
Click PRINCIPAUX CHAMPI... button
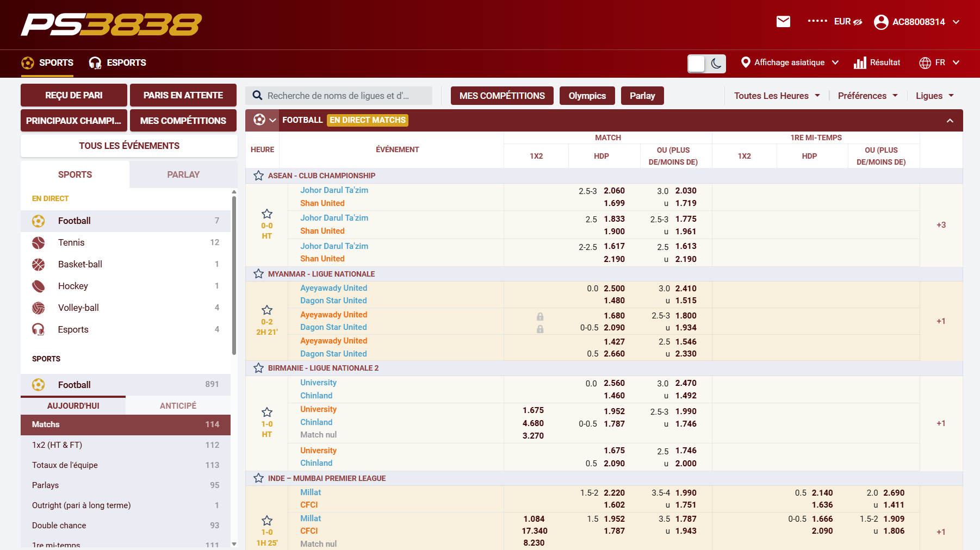pos(74,121)
